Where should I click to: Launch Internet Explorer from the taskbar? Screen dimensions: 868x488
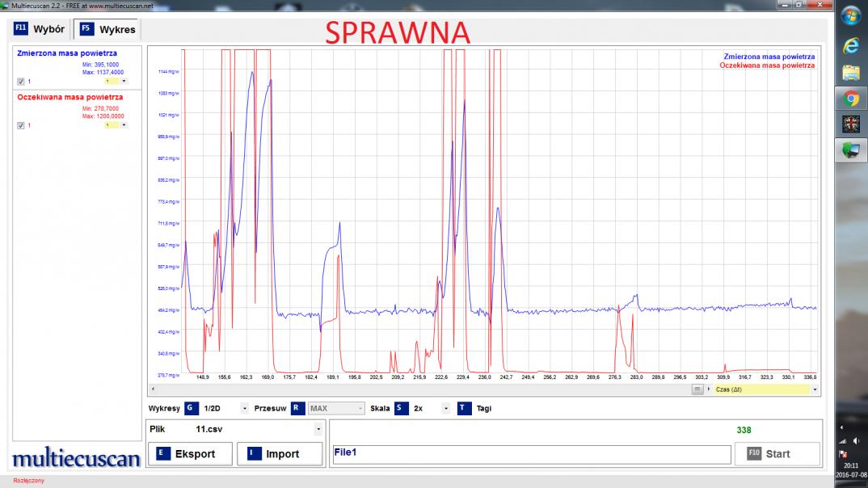tap(851, 44)
